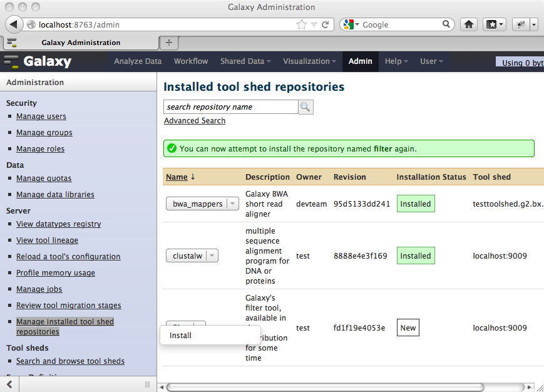Go to Analyze Data

click(x=138, y=61)
